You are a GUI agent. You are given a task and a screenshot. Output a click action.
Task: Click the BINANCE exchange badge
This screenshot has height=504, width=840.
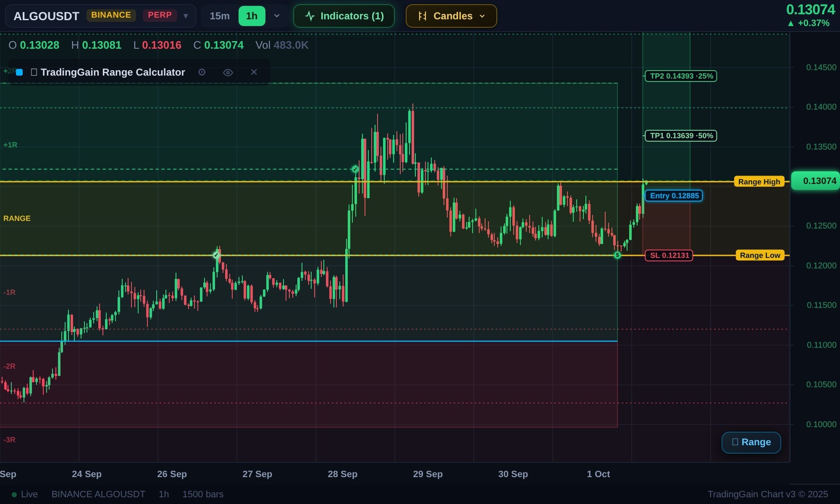pos(111,15)
